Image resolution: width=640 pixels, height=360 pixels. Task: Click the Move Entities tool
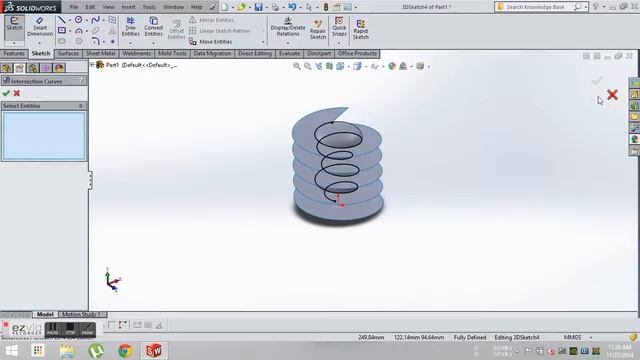pyautogui.click(x=211, y=42)
